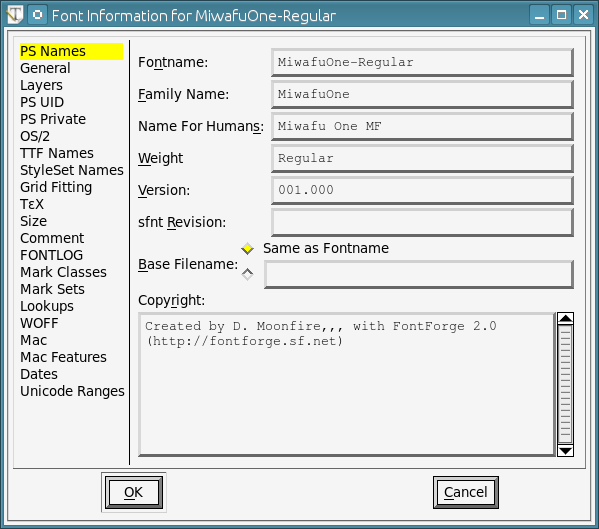
Task: Click the Family Name input field
Action: click(x=422, y=94)
